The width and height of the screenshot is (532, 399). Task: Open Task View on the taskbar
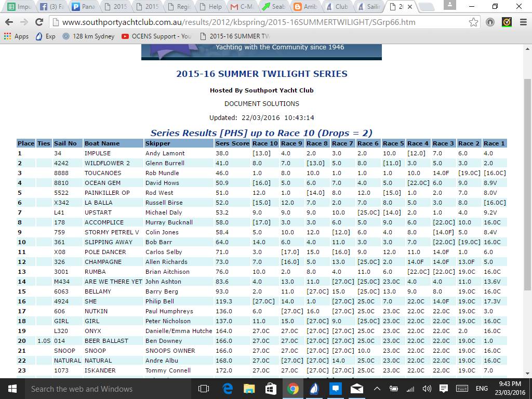coord(204,389)
